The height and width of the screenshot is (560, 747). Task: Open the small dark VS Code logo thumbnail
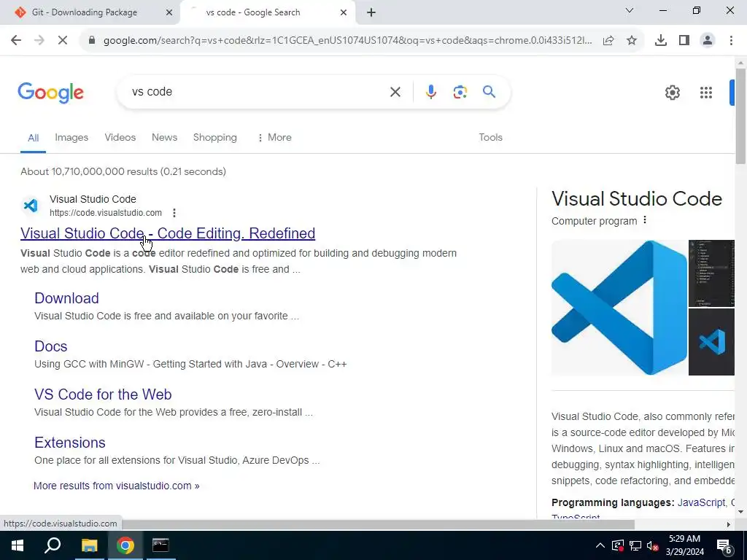point(711,342)
